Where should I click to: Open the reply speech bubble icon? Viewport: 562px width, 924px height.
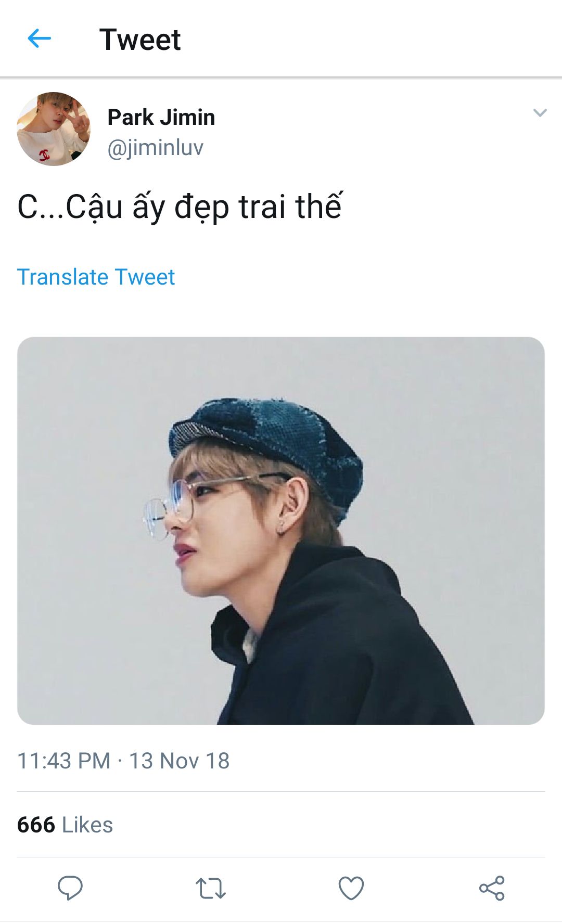70,888
